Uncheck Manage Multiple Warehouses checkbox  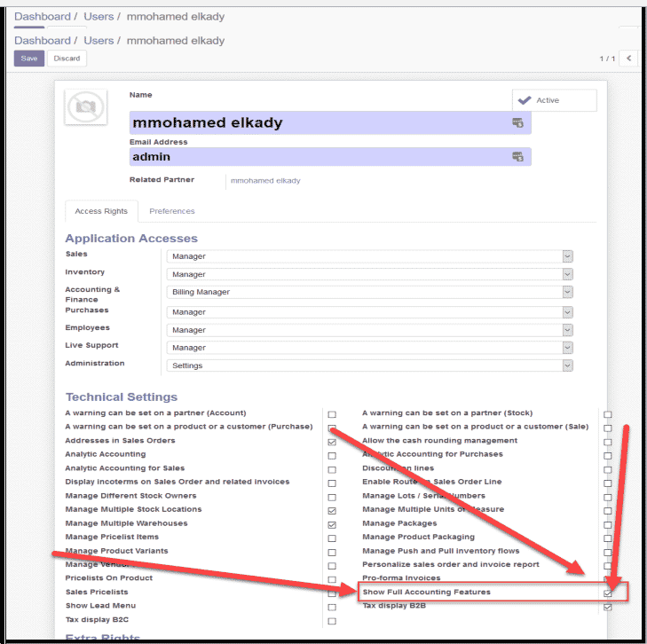tap(332, 525)
